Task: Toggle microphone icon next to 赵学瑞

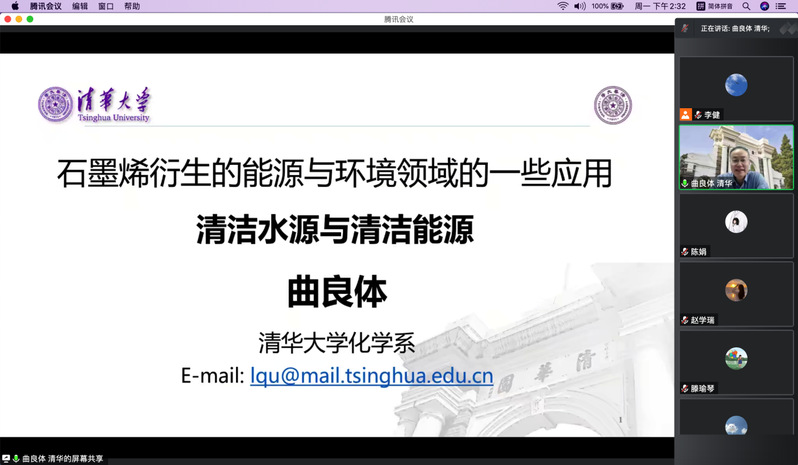Action: pyautogui.click(x=685, y=320)
